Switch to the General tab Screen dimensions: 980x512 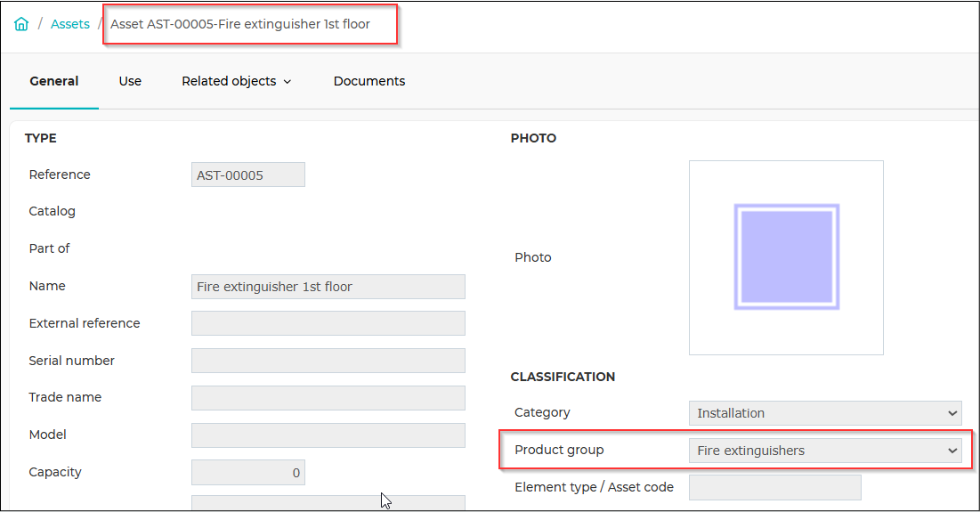pyautogui.click(x=54, y=81)
